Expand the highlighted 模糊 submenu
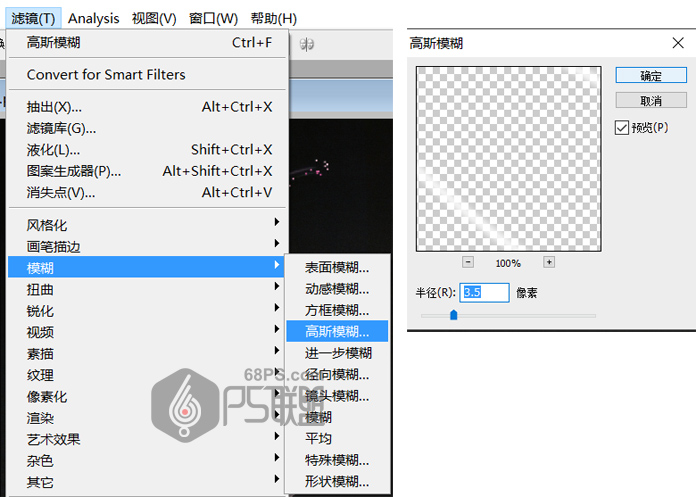Image resolution: width=696 pixels, height=497 pixels. click(146, 268)
